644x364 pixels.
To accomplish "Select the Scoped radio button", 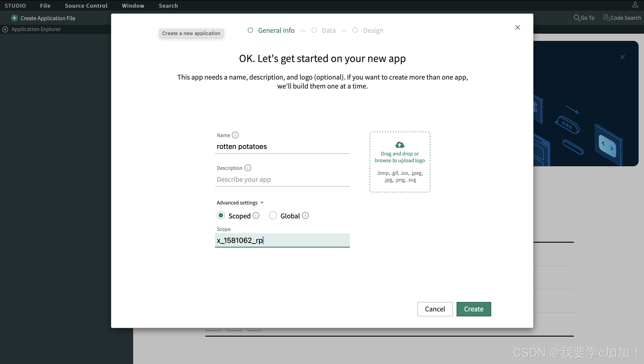I will click(x=221, y=215).
